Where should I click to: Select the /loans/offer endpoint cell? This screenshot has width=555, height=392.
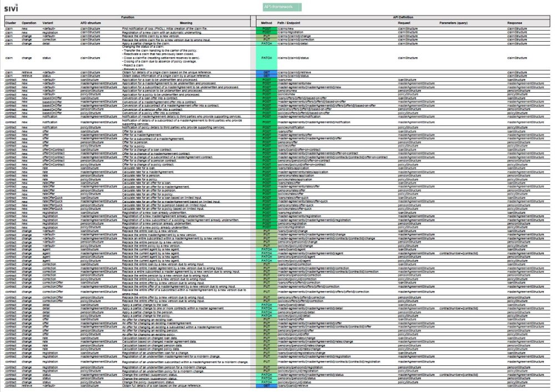point(285,132)
